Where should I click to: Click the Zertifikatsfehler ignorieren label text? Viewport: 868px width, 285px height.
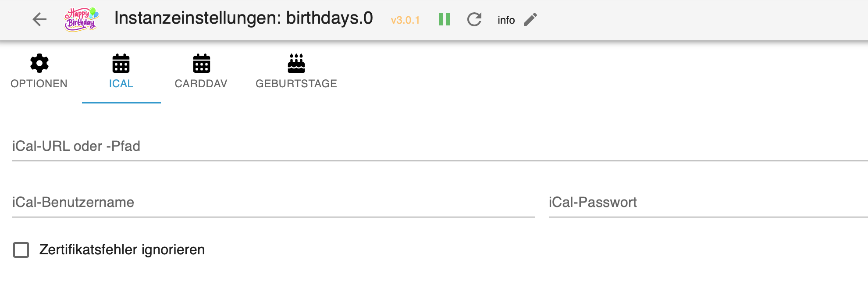click(122, 249)
